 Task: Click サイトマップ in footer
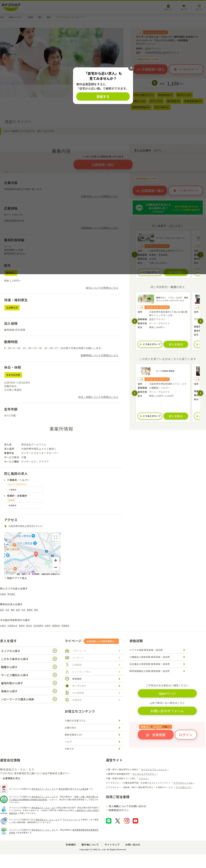(x=112, y=844)
